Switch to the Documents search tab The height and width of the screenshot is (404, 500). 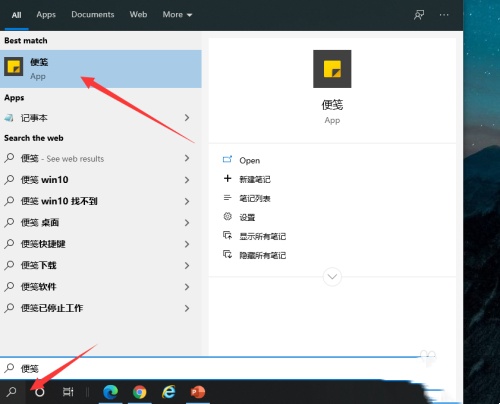click(x=93, y=15)
